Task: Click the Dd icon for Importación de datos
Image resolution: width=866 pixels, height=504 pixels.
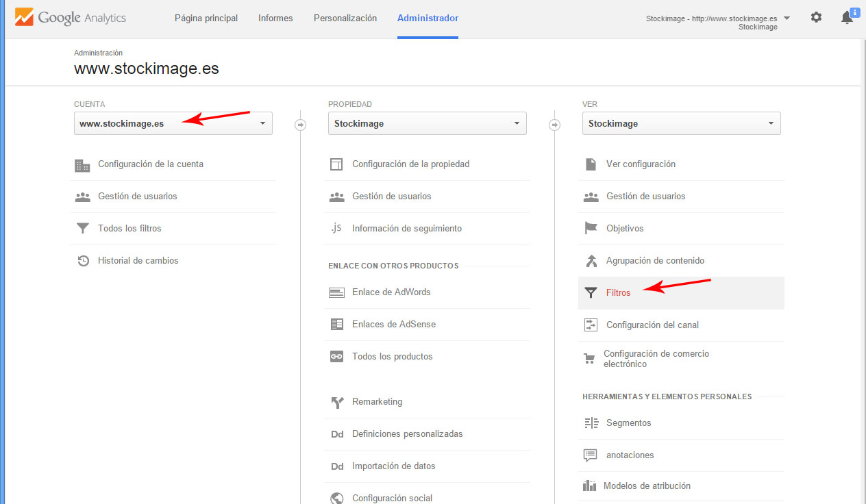Action: 337,466
